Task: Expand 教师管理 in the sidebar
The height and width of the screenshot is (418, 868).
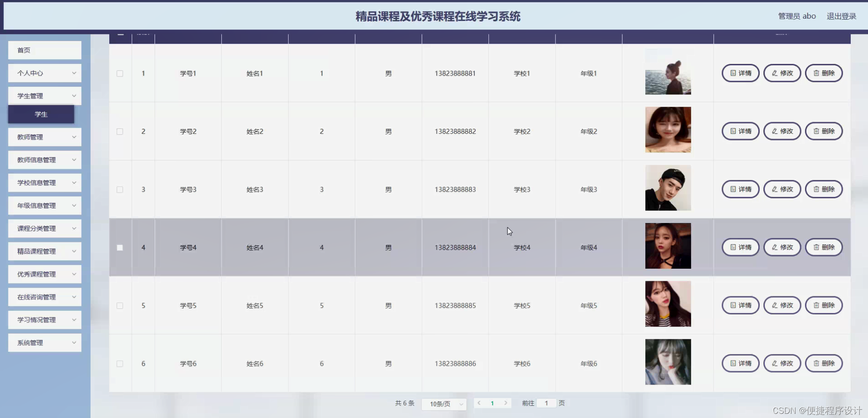Action: pyautogui.click(x=45, y=137)
